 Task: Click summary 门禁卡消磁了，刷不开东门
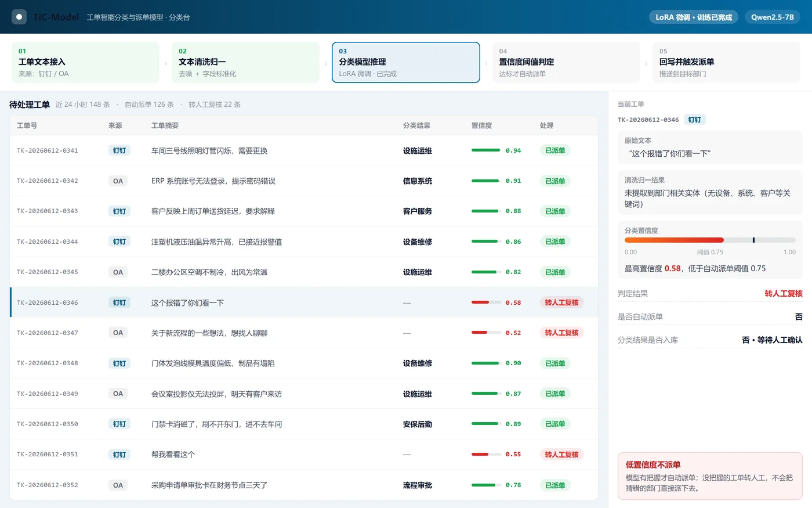[x=216, y=424]
